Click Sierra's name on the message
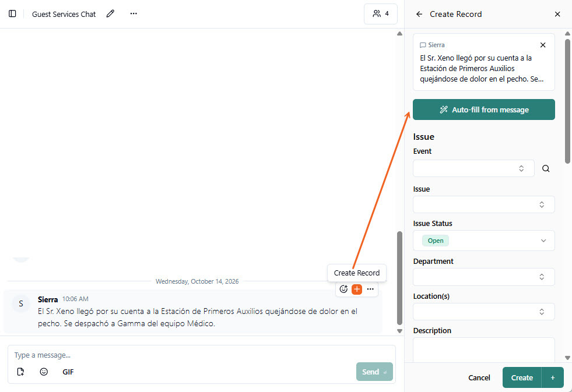The height and width of the screenshot is (392, 572). click(48, 299)
